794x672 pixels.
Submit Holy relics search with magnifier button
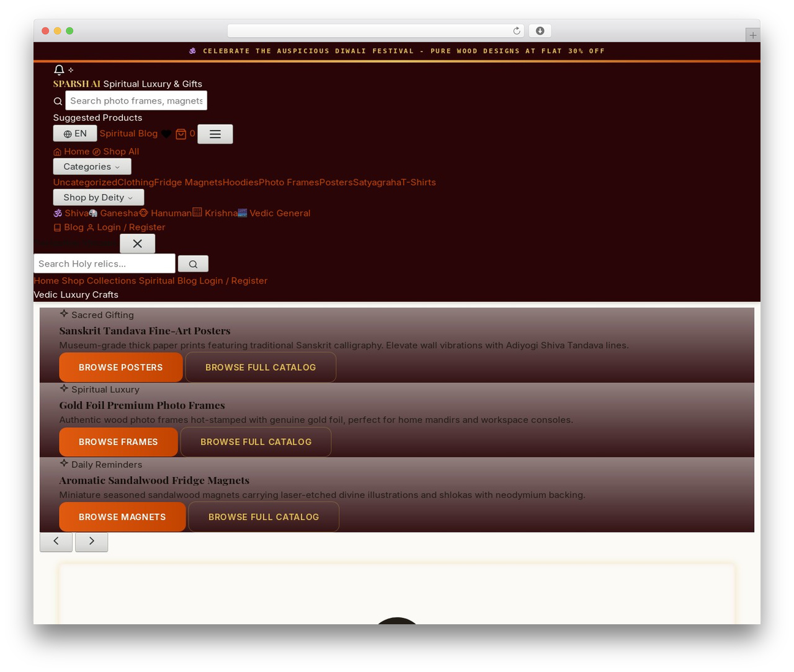click(193, 264)
